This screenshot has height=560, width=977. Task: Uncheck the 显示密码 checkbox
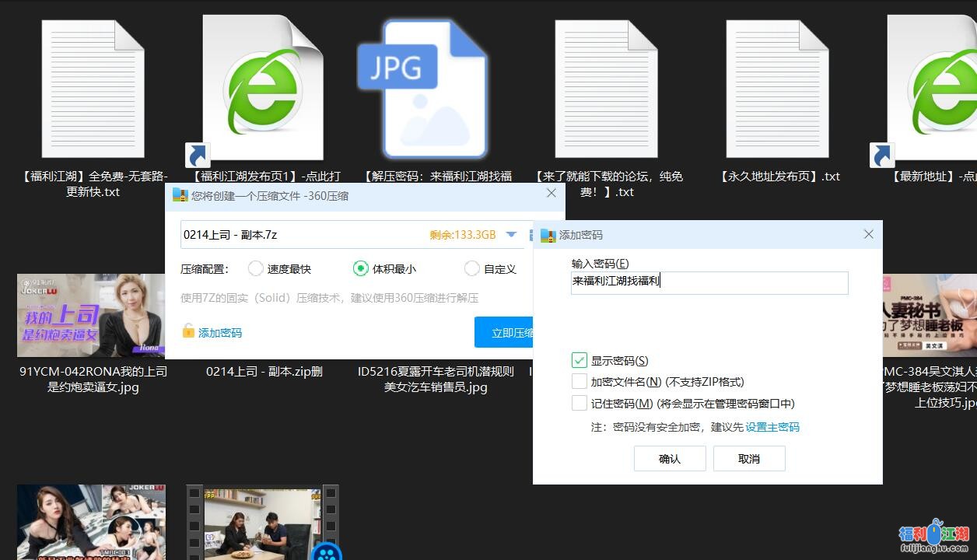tap(579, 360)
